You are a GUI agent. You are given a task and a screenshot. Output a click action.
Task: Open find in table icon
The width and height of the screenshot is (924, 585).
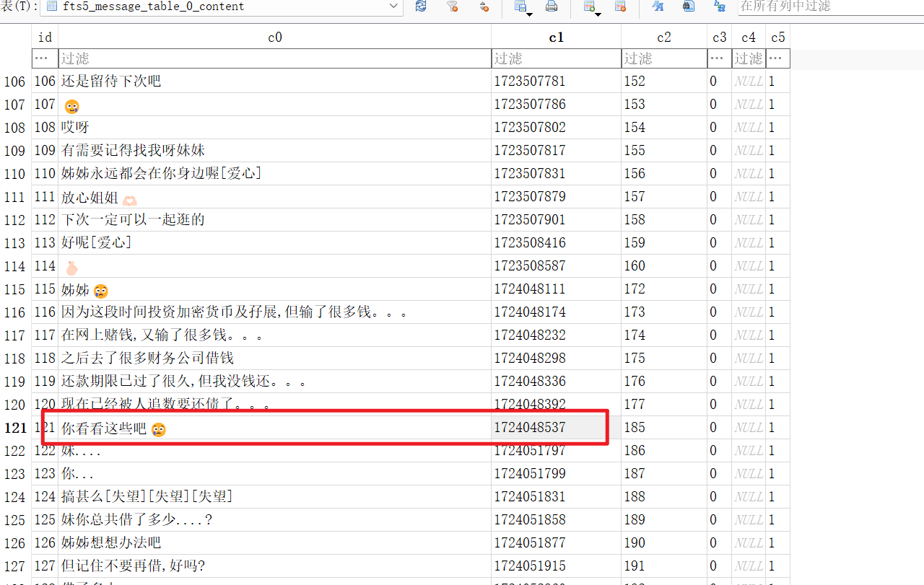tap(689, 6)
